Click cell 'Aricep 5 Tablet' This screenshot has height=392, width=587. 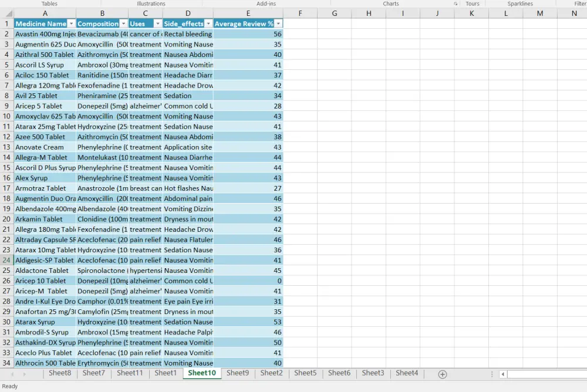point(45,106)
